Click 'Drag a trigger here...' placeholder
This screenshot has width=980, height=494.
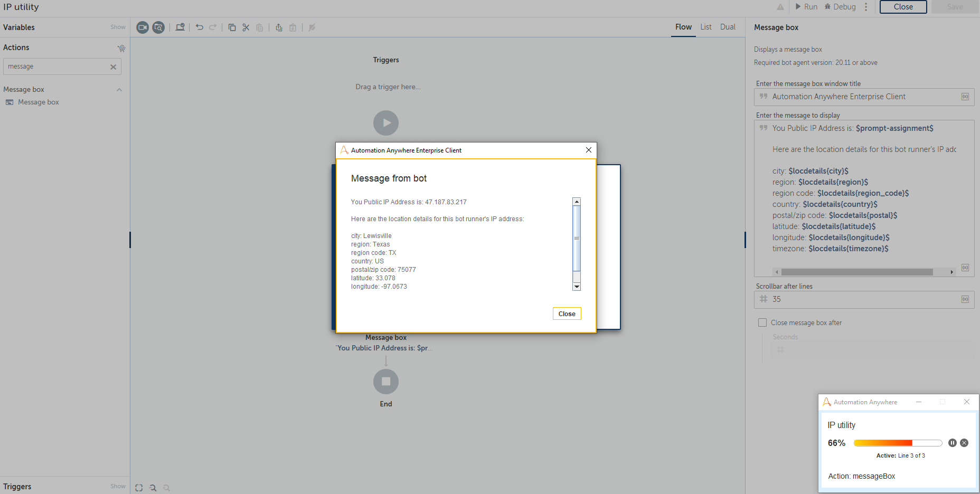pos(388,87)
